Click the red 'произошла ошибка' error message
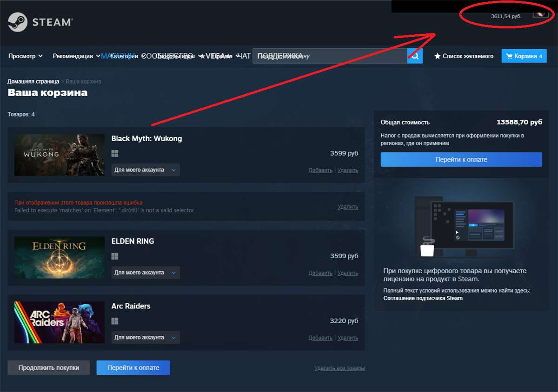The image size is (558, 392). pyautogui.click(x=78, y=203)
